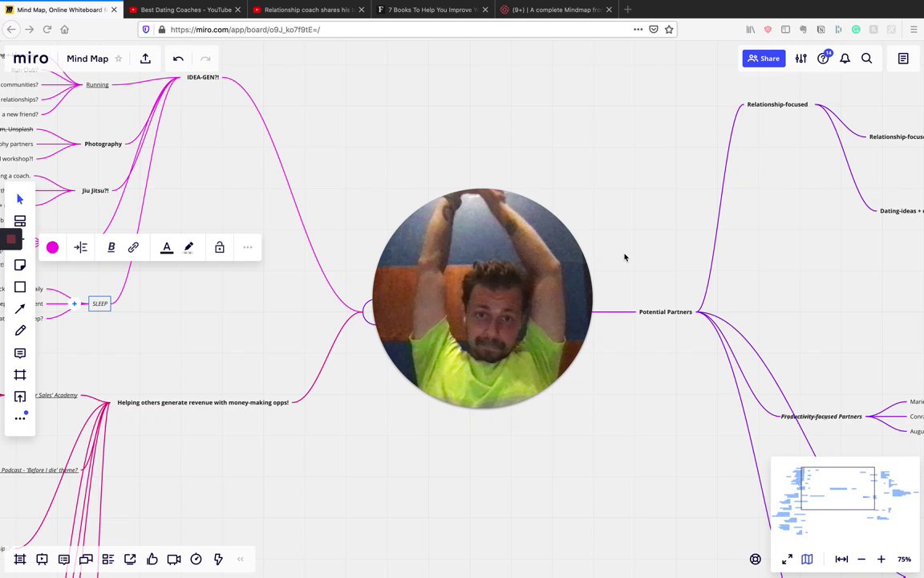Start voting with thumbs-up icon
924x578 pixels.
[x=152, y=559]
